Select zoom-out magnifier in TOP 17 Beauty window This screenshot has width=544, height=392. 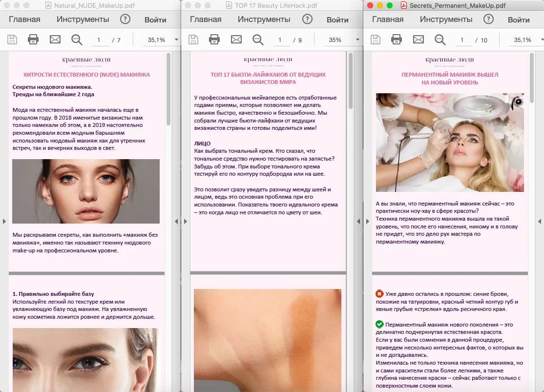coord(257,40)
